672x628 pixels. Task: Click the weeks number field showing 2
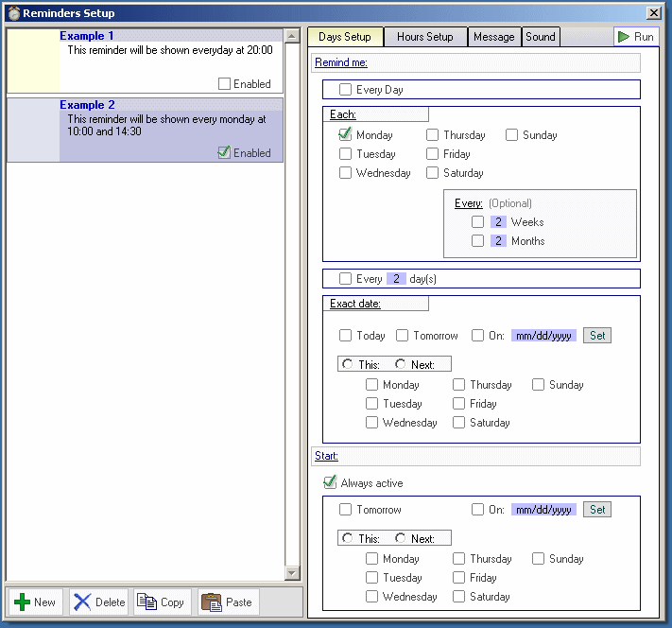498,221
